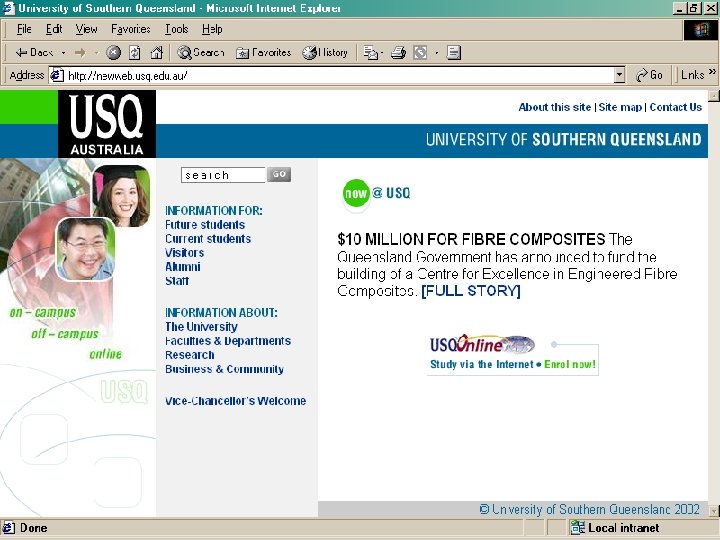Reload the page with the Refresh icon

[135, 53]
